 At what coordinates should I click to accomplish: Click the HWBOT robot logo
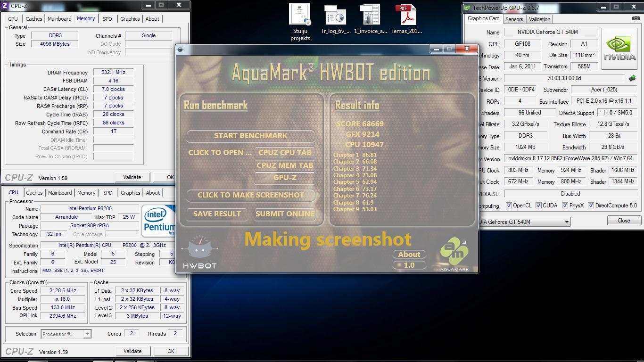[199, 252]
